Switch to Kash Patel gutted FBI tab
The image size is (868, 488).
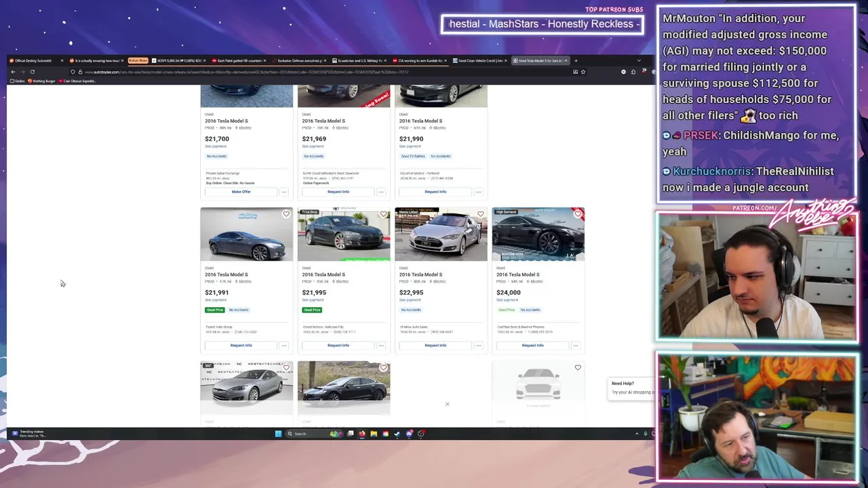[x=239, y=60]
